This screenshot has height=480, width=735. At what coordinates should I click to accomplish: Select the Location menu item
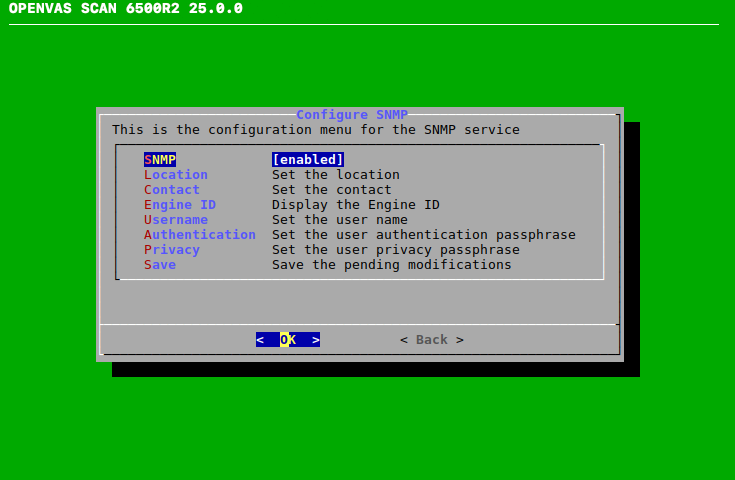[x=176, y=175]
